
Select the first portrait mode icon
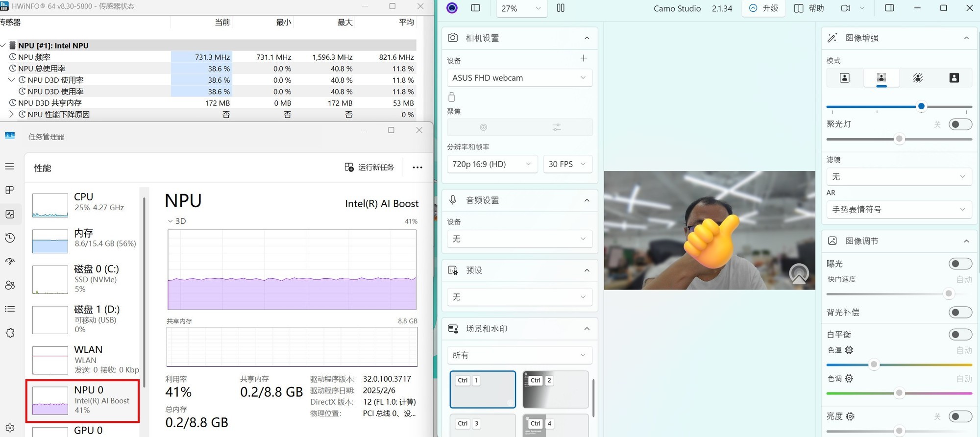(844, 78)
